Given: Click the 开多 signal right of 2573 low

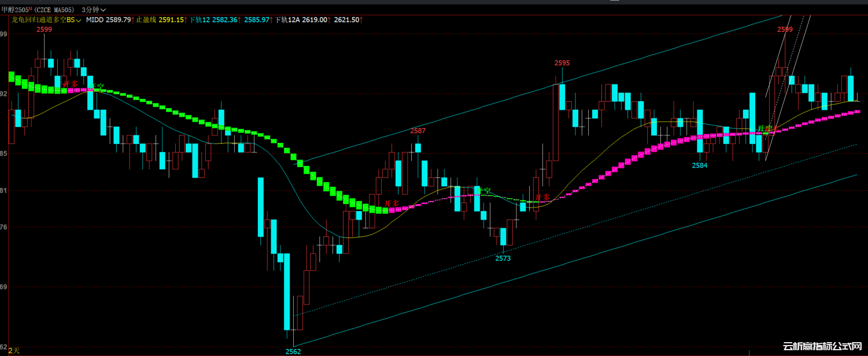Looking at the screenshot, I should pos(542,198).
